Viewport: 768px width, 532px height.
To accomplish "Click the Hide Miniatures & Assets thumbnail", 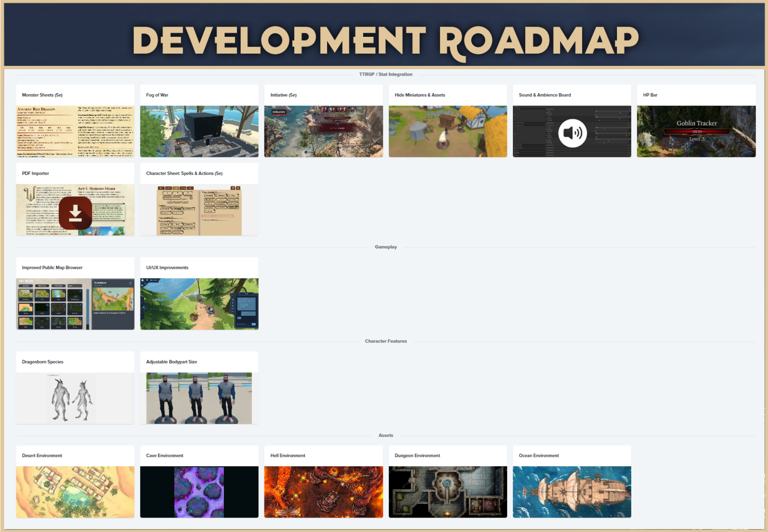I will click(x=448, y=131).
